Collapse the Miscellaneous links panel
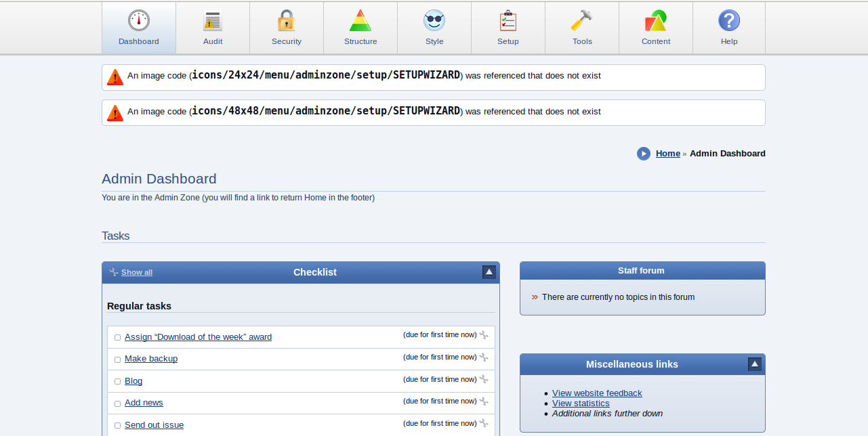This screenshot has height=436, width=868. pyautogui.click(x=755, y=364)
